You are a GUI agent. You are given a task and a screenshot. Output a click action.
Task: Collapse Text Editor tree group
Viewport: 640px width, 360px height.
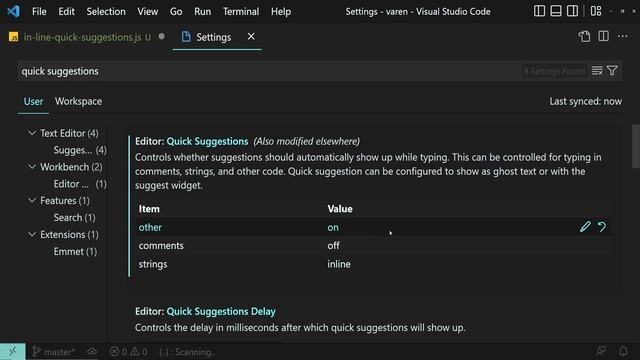(x=32, y=133)
